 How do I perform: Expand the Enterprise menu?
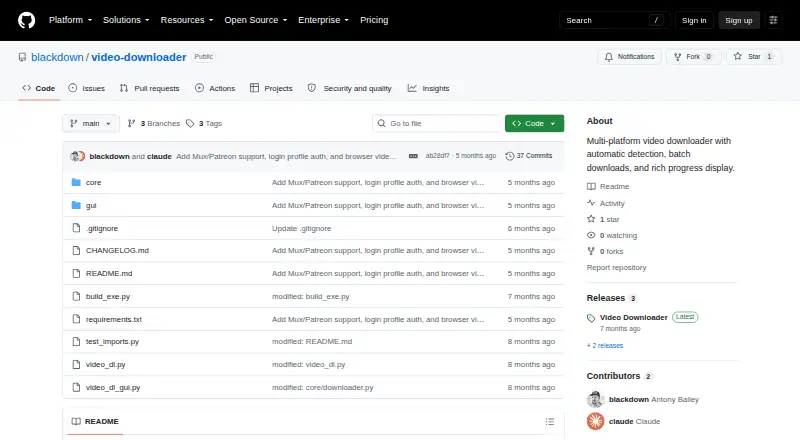point(323,20)
